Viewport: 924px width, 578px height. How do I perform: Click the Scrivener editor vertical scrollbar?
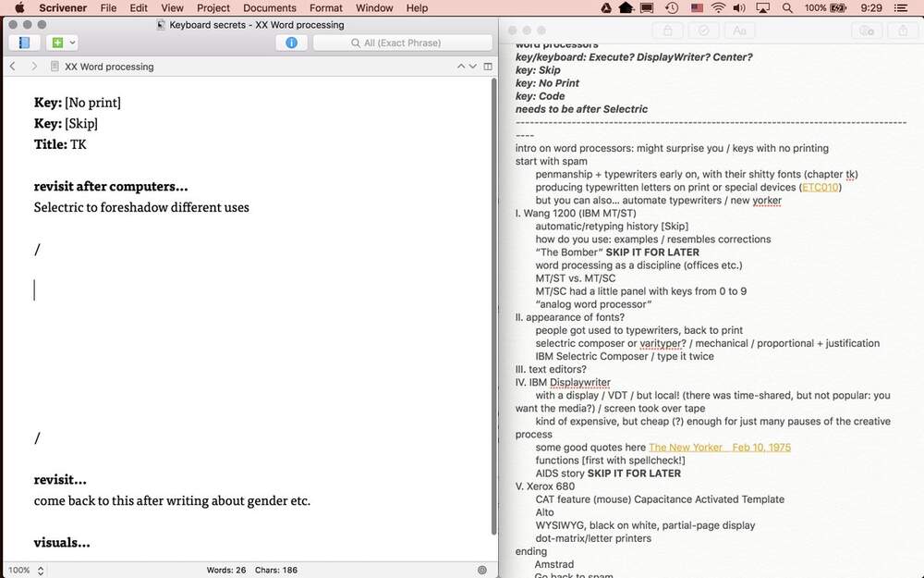(493, 307)
